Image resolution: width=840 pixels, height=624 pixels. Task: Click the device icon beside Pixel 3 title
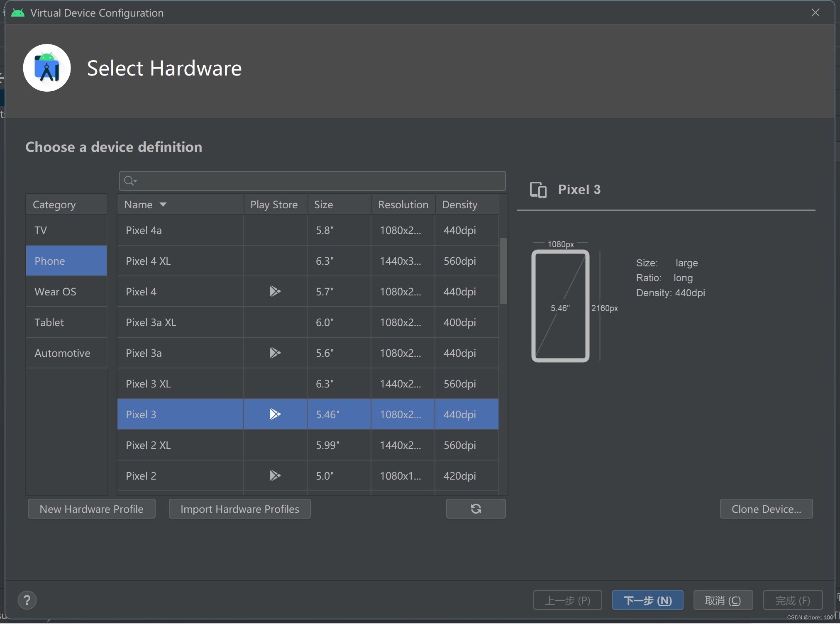(538, 190)
